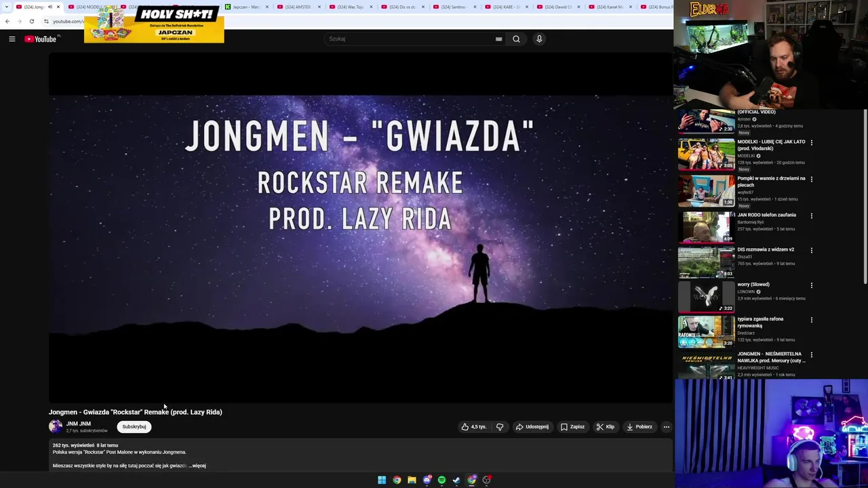
Task: Create a clip with Klip button
Action: coord(606,427)
